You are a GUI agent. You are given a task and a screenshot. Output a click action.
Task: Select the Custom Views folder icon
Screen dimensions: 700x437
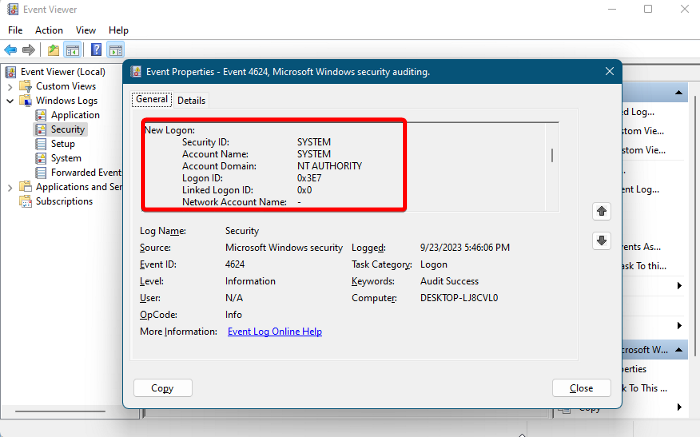click(x=26, y=86)
